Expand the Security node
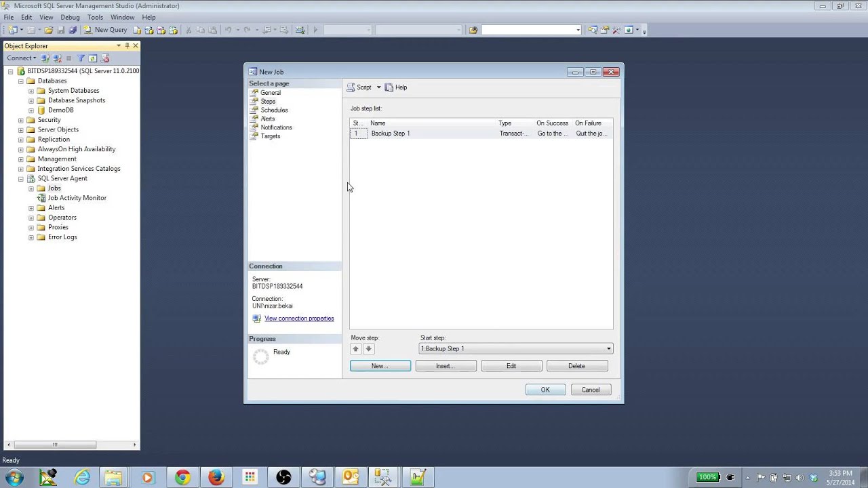Viewport: 868px width, 488px height. tap(21, 120)
